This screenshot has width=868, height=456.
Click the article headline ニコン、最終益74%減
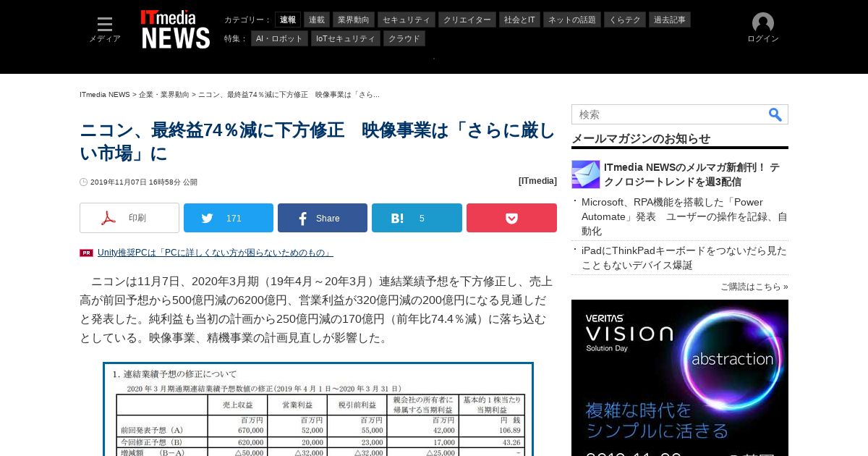click(x=318, y=141)
